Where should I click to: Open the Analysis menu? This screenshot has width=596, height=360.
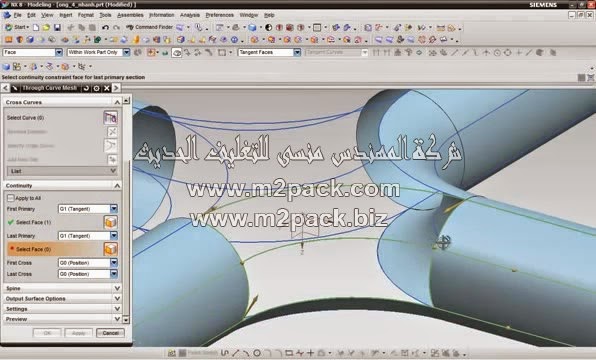click(190, 15)
